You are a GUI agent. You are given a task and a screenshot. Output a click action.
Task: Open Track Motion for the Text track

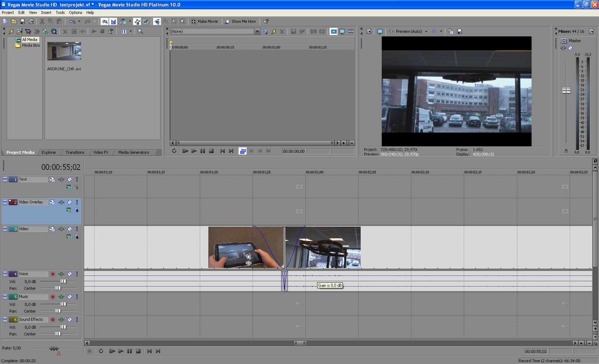pyautogui.click(x=52, y=180)
